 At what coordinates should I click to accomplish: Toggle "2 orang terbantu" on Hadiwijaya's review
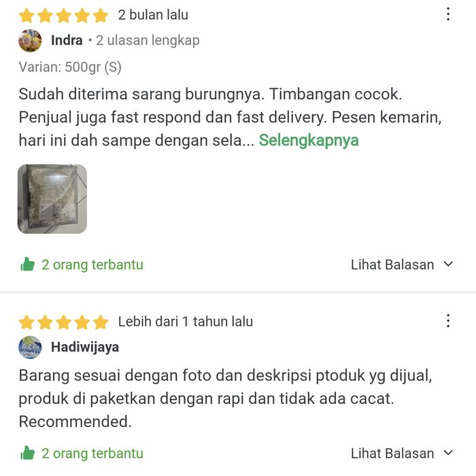92,454
